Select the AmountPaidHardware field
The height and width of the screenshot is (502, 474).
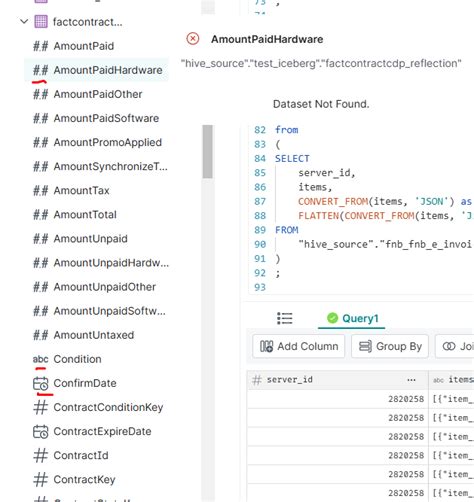(97, 70)
